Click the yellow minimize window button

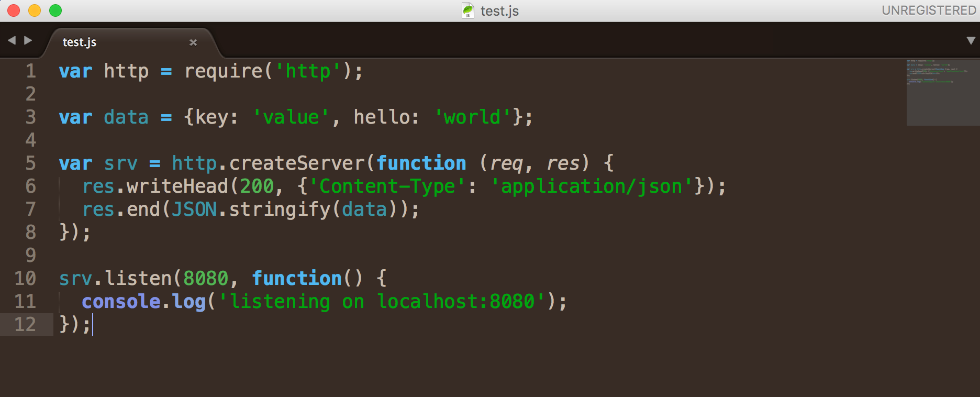pos(35,10)
